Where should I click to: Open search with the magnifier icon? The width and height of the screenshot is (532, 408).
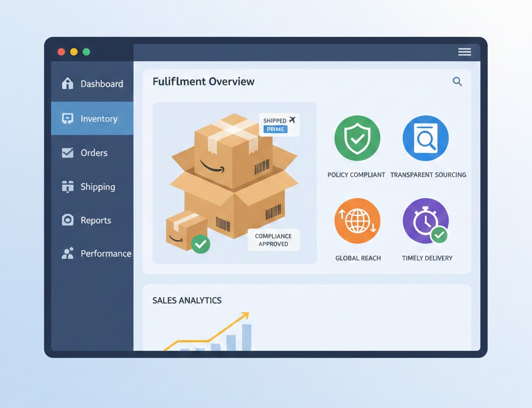[457, 81]
